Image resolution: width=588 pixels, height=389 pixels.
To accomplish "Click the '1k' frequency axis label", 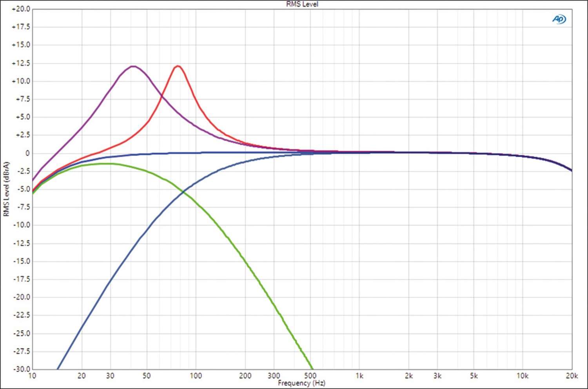I will (359, 376).
